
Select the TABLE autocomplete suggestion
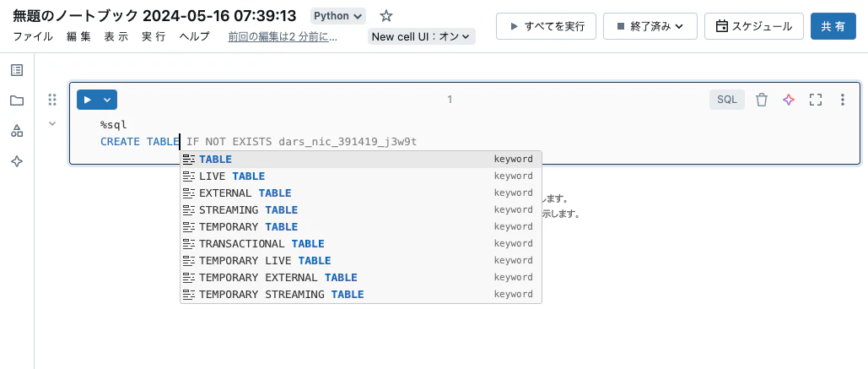point(361,160)
